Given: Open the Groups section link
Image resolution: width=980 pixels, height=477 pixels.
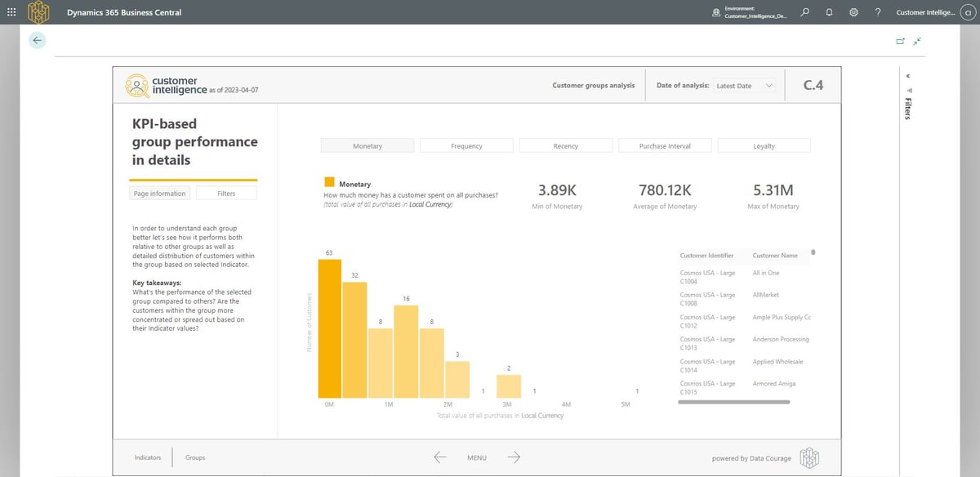Looking at the screenshot, I should 195,457.
